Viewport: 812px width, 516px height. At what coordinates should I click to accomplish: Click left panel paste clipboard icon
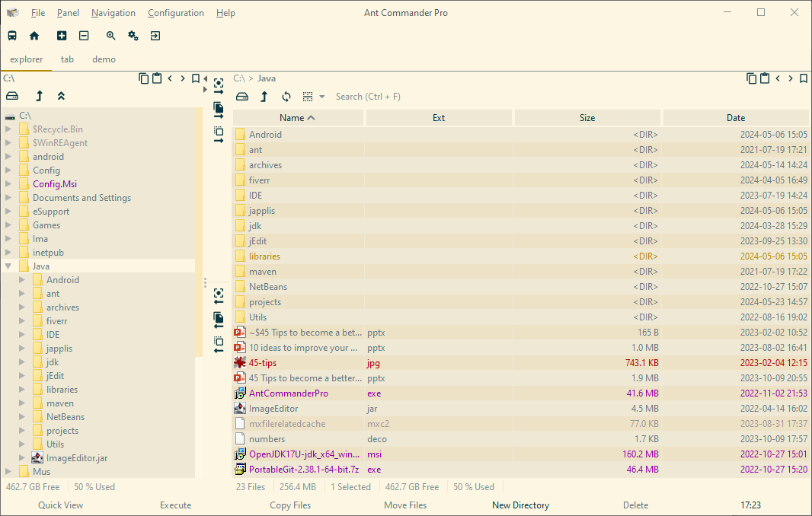click(157, 78)
